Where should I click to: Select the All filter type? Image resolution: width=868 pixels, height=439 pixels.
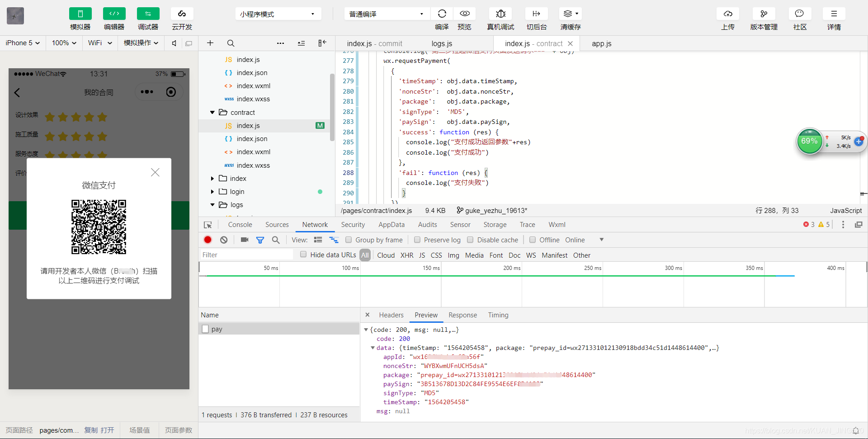[365, 255]
